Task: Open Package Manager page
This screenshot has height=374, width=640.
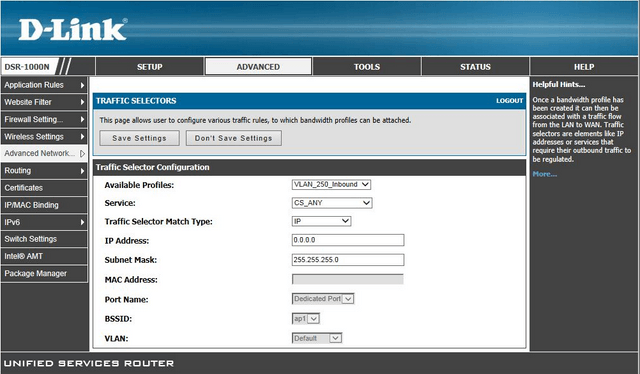Action: point(44,274)
